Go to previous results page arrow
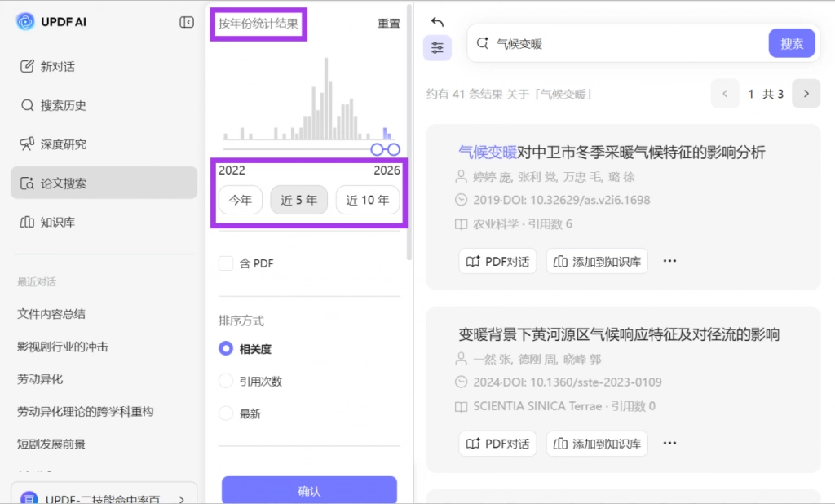 725,94
